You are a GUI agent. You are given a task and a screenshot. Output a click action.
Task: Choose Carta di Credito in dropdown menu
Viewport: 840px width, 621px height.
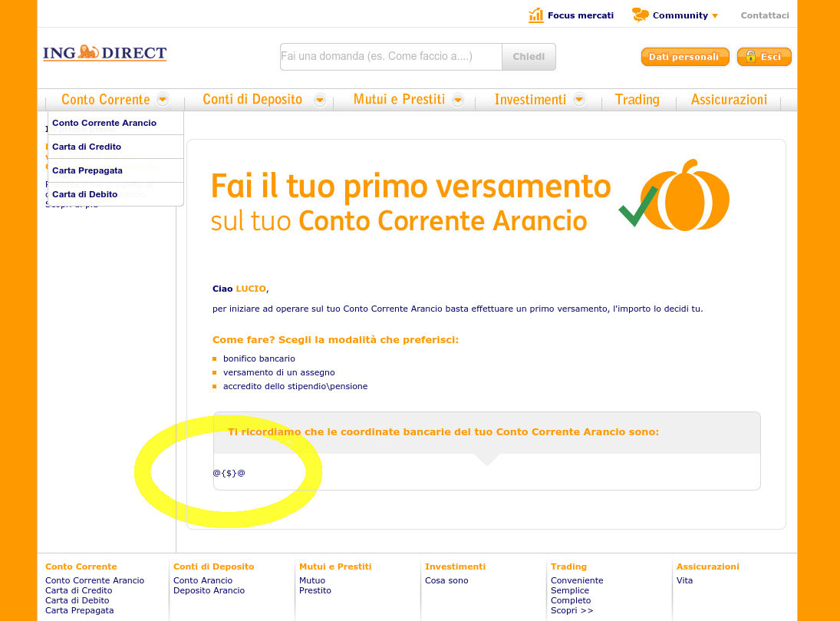coord(116,147)
